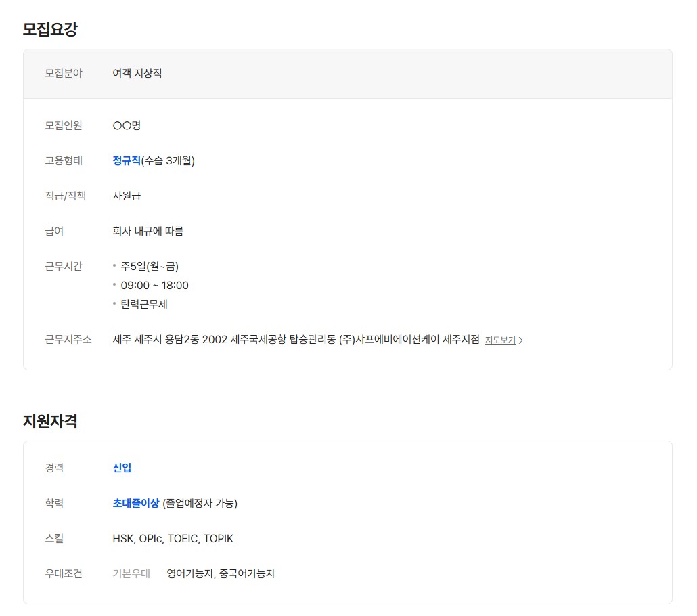The width and height of the screenshot is (697, 616).
Task: Click the 지원자격 section heading
Action: 50,421
